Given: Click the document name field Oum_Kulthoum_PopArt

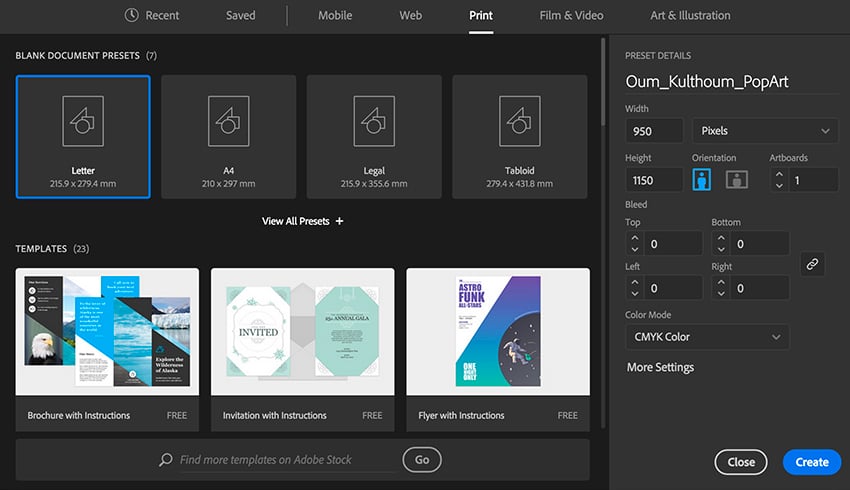Looking at the screenshot, I should (x=731, y=82).
